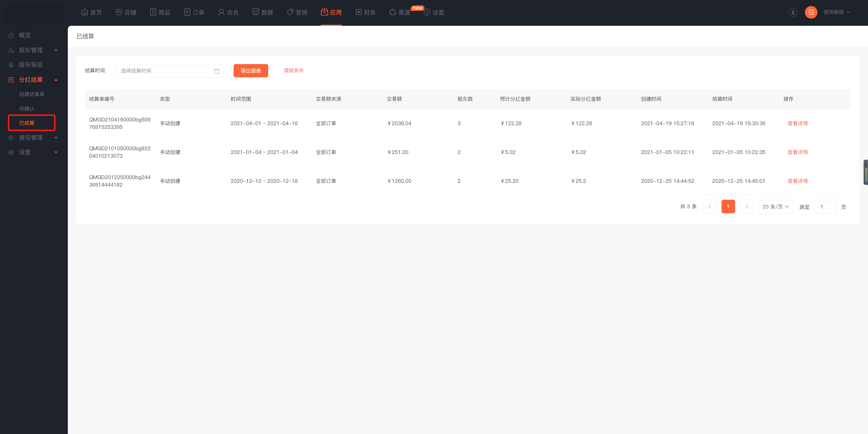Click the 提现管理 withdraw icon
Viewport: 868px width, 434px height.
[x=11, y=138]
